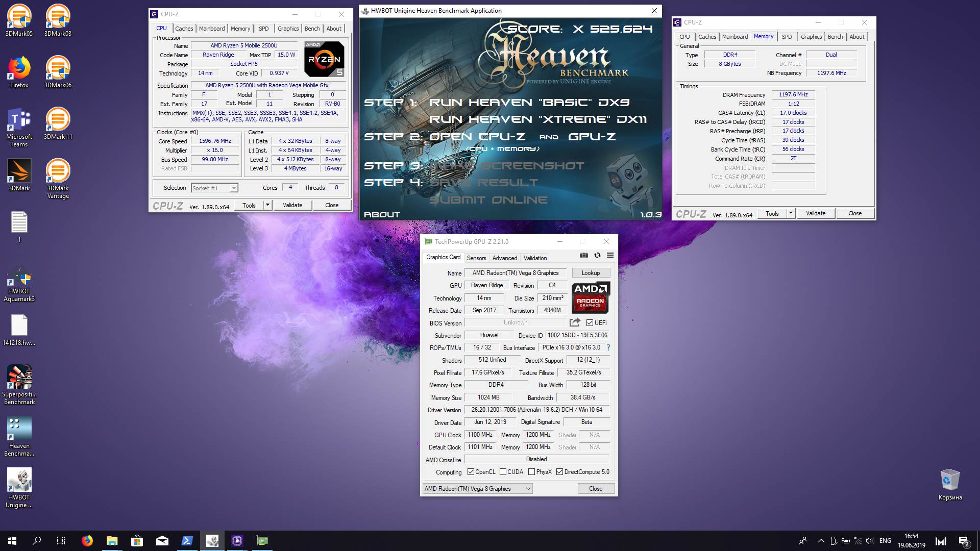This screenshot has height=551, width=980.
Task: Toggle the DirectCompute 5.0 checkbox
Action: tap(559, 472)
